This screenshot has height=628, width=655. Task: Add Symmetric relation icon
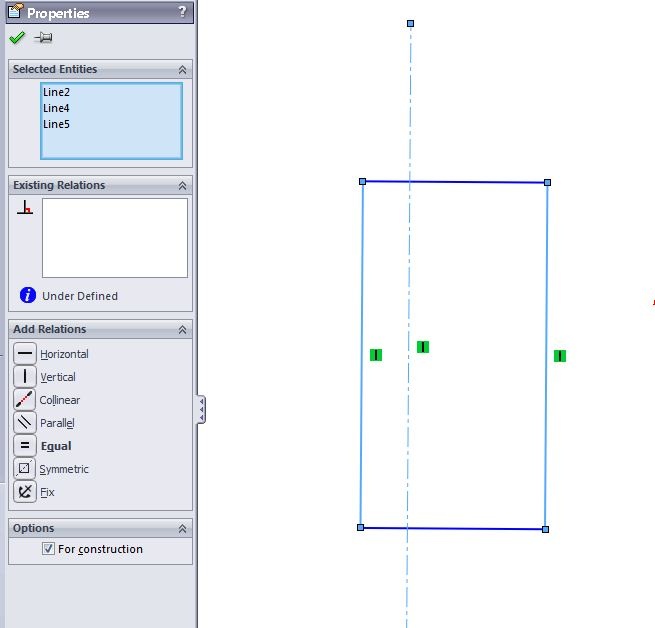pyautogui.click(x=25, y=468)
